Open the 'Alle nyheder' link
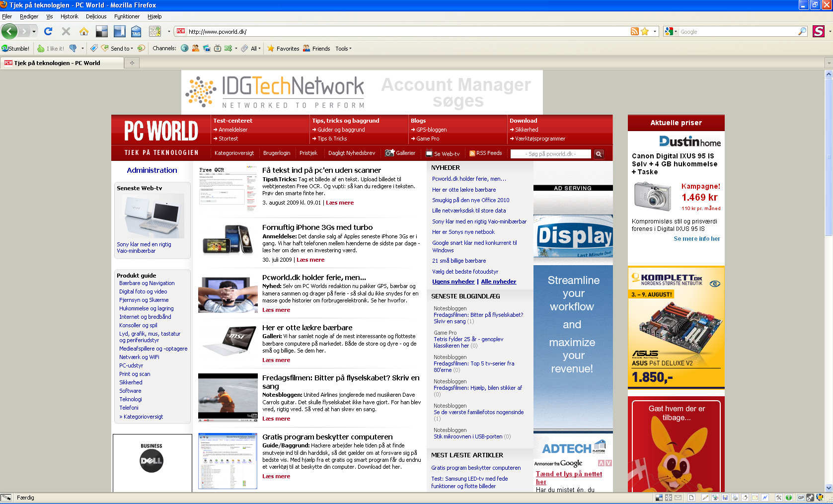Screen dimensions: 833x504 pos(498,282)
